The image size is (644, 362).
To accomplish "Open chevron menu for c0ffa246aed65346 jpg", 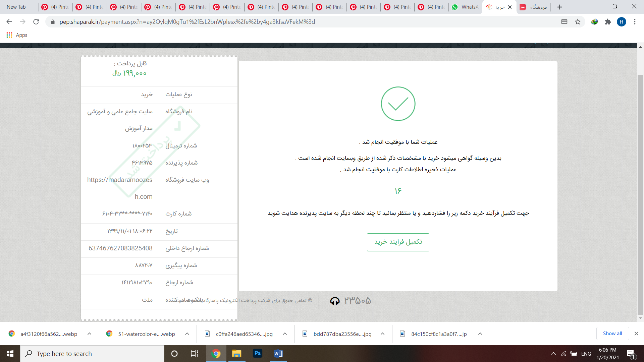I will pyautogui.click(x=285, y=334).
